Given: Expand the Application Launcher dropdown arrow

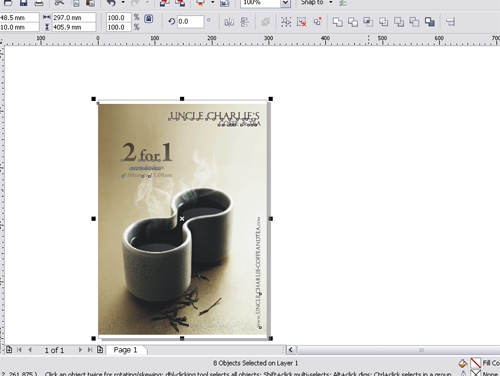Looking at the screenshot, I should [212, 2].
